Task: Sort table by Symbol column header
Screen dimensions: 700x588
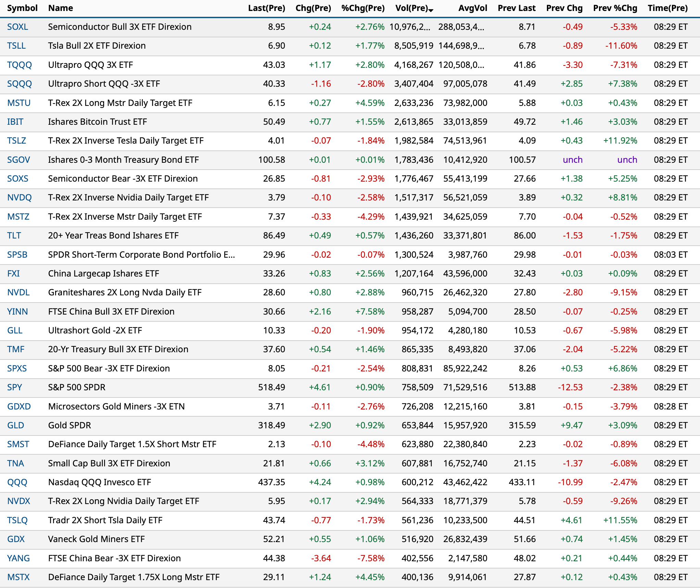Action: [x=22, y=8]
